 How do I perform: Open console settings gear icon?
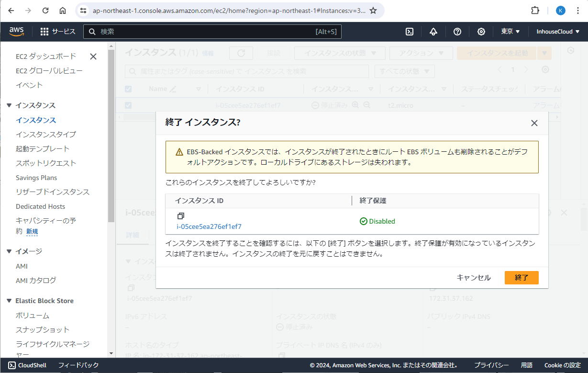click(481, 32)
